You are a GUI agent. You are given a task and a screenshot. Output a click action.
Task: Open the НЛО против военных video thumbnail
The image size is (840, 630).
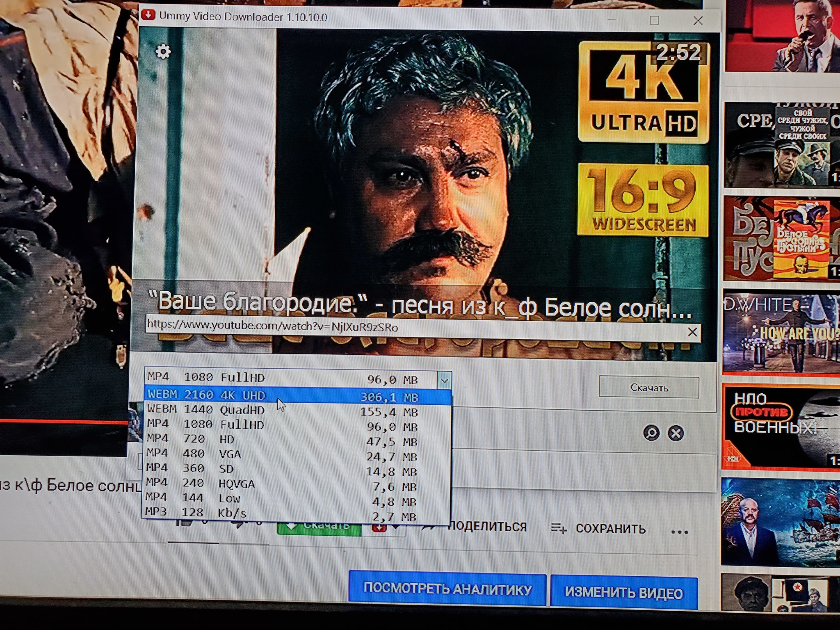[780, 427]
